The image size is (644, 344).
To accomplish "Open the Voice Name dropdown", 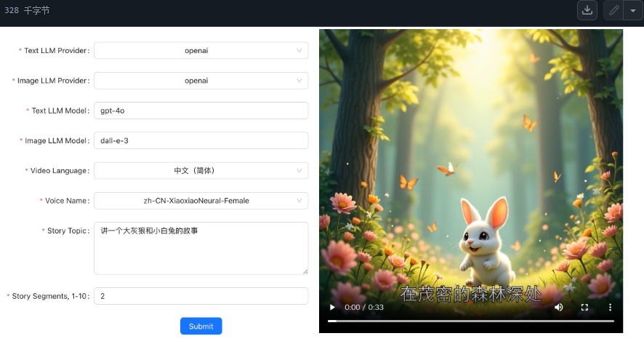I will tap(201, 201).
